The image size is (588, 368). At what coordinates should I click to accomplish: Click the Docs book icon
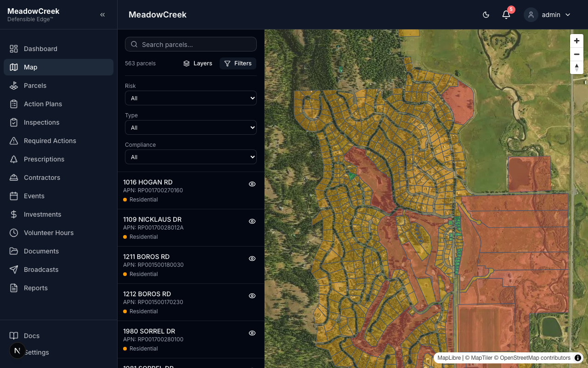click(x=14, y=336)
